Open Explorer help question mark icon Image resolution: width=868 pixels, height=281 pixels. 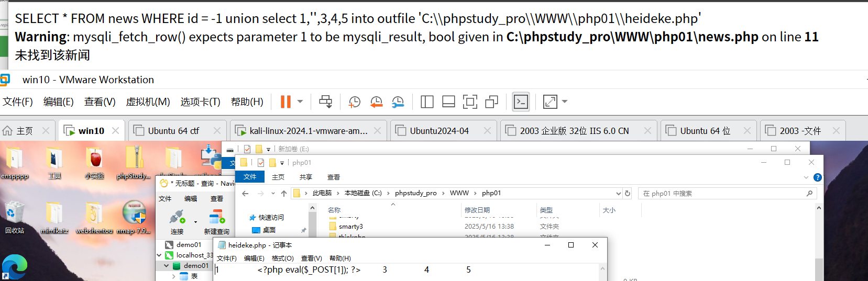click(817, 177)
